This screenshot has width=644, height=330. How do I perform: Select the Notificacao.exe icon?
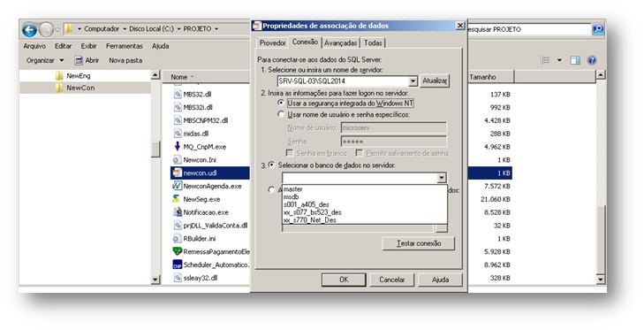click(x=178, y=212)
